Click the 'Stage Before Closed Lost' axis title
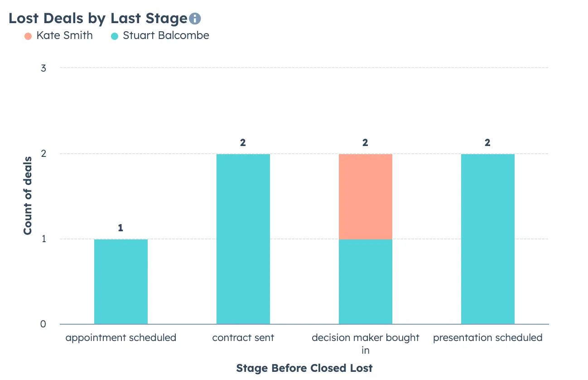The height and width of the screenshot is (380, 588). point(304,368)
